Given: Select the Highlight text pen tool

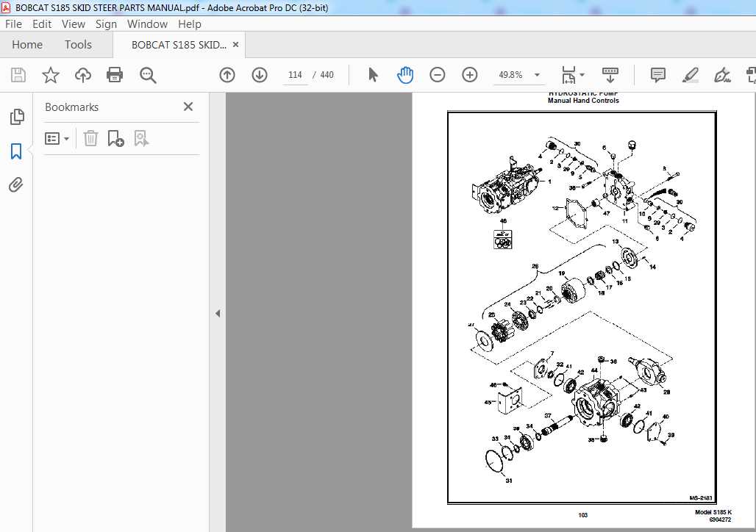Looking at the screenshot, I should 691,75.
